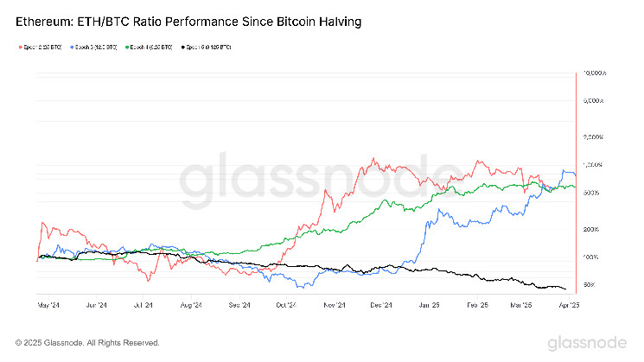
Task: Click the blue Epoch 3 legend dot
Action: 71,46
